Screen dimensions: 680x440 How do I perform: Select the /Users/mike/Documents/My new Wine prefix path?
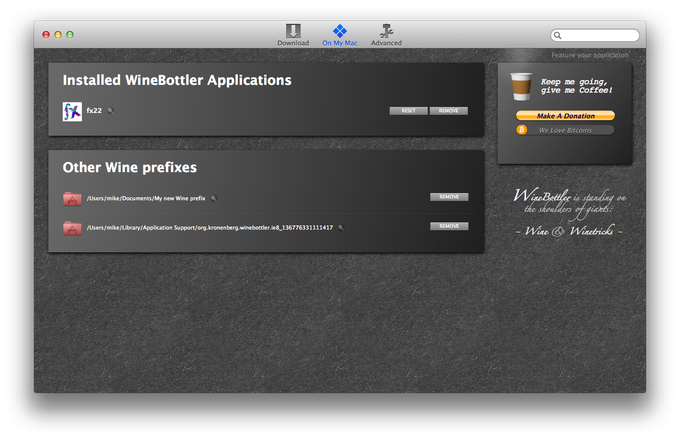[x=146, y=199]
